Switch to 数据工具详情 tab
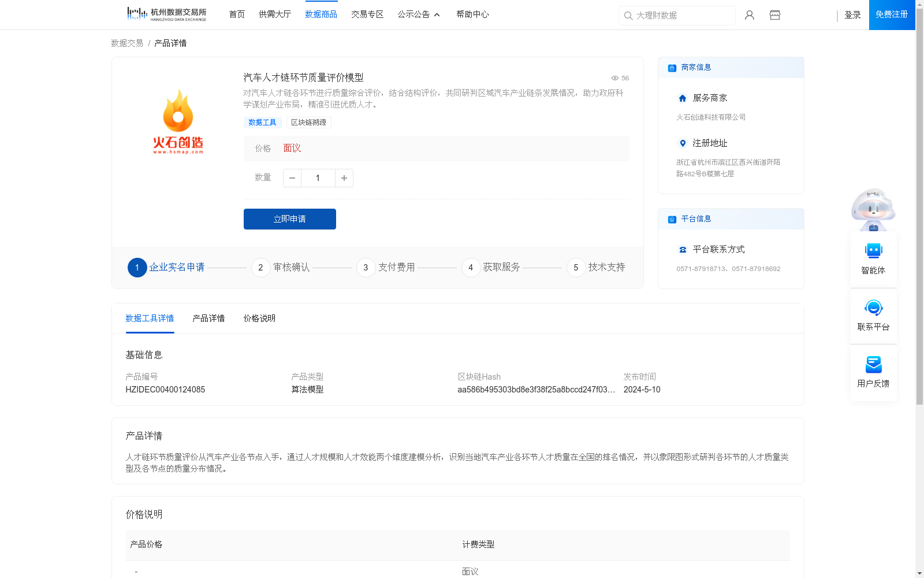Image resolution: width=924 pixels, height=578 pixels. click(150, 318)
